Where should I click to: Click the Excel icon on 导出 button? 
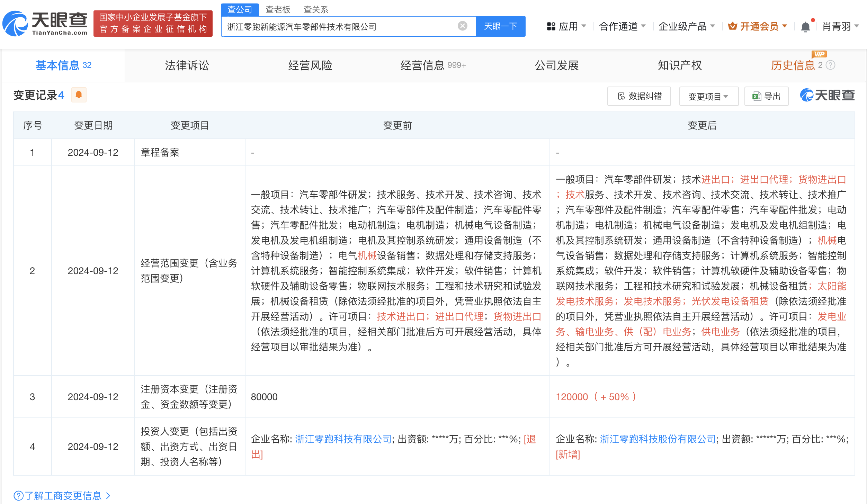[x=757, y=96]
